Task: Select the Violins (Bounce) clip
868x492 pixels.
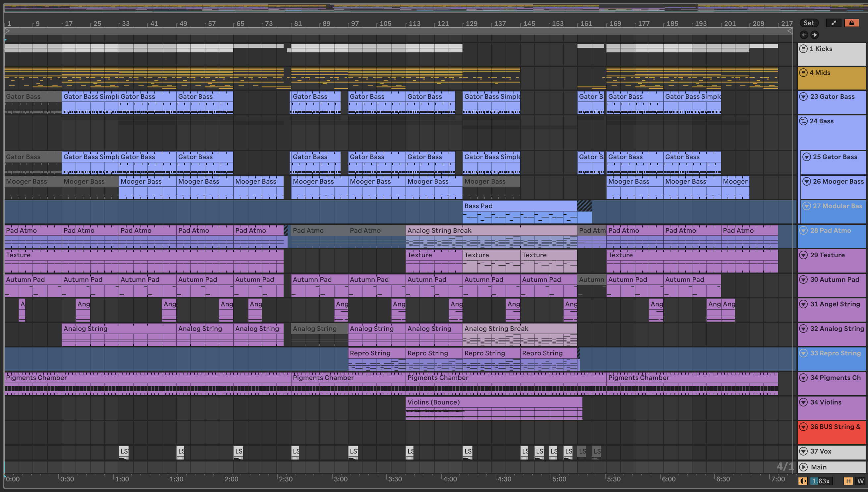Action: click(494, 402)
